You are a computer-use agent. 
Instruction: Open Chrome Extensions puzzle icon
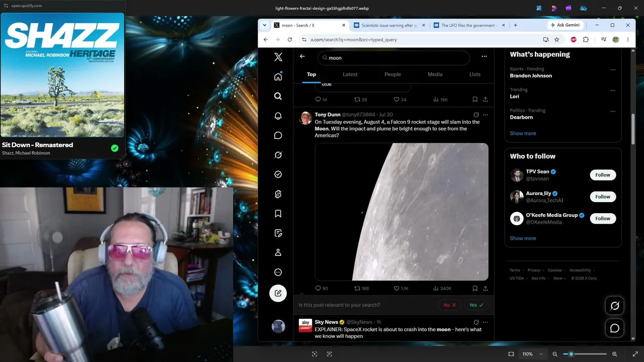586,40
